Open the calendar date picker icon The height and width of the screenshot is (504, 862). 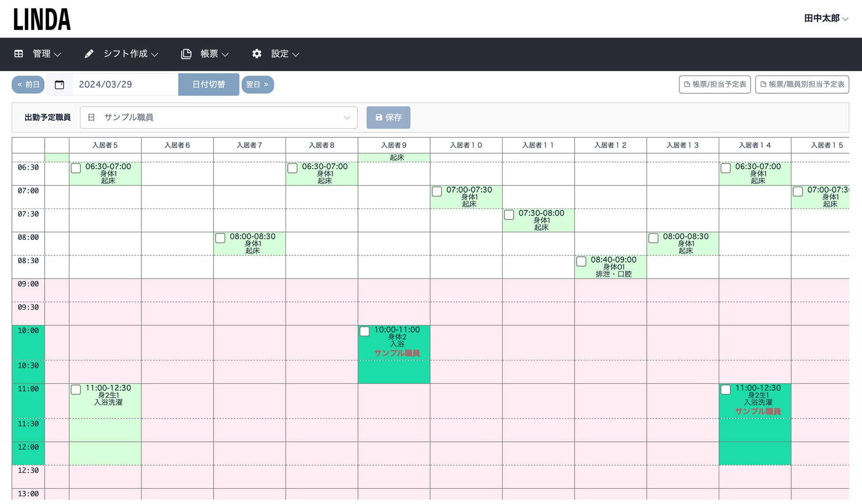click(59, 85)
